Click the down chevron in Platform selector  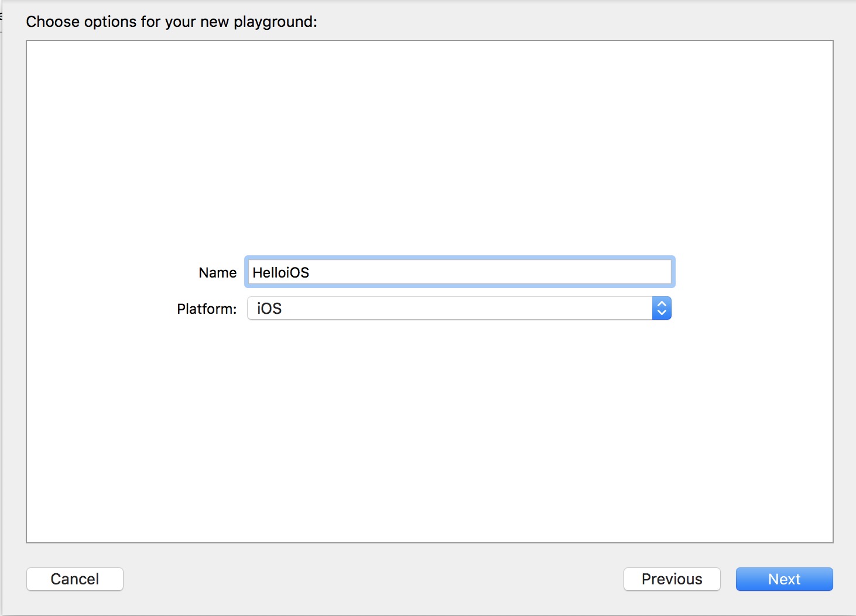pos(662,313)
